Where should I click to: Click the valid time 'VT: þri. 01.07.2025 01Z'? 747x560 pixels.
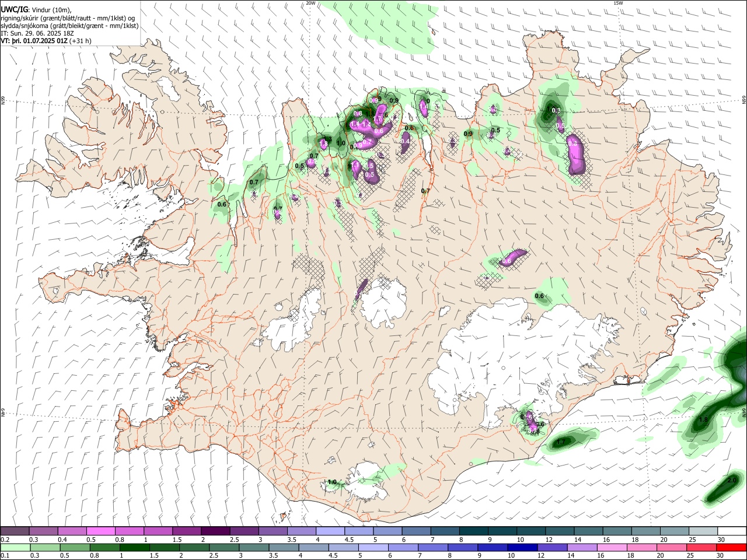(34, 41)
